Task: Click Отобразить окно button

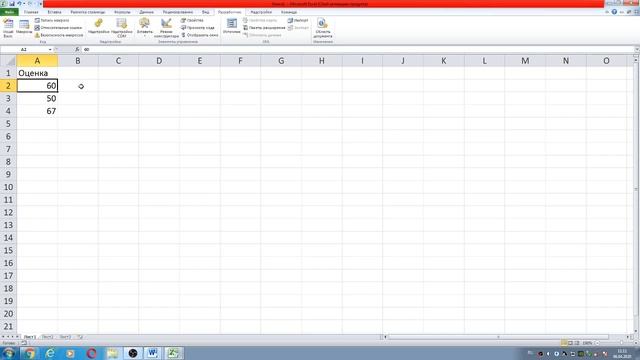Action: [x=200, y=35]
